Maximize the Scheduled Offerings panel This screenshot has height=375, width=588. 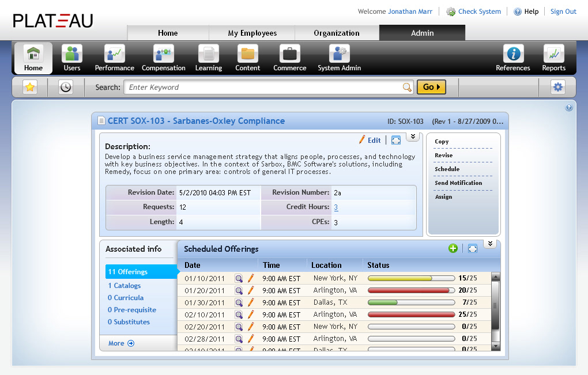(473, 249)
